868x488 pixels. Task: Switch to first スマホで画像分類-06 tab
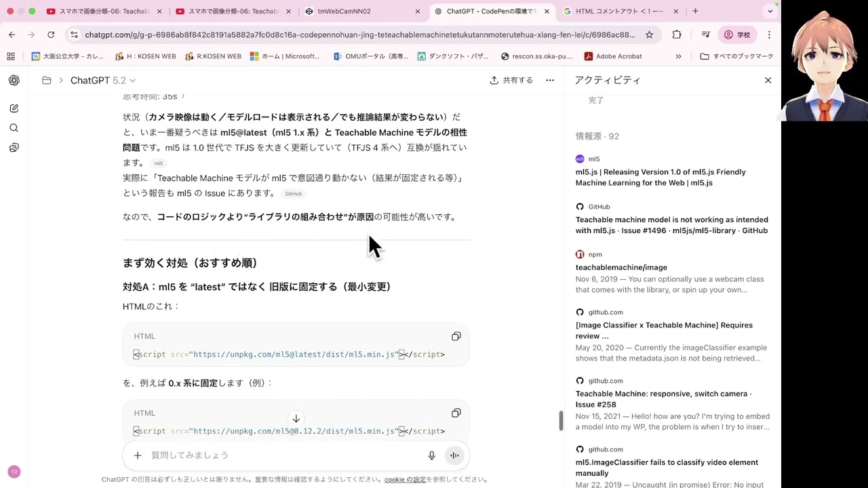point(103,12)
